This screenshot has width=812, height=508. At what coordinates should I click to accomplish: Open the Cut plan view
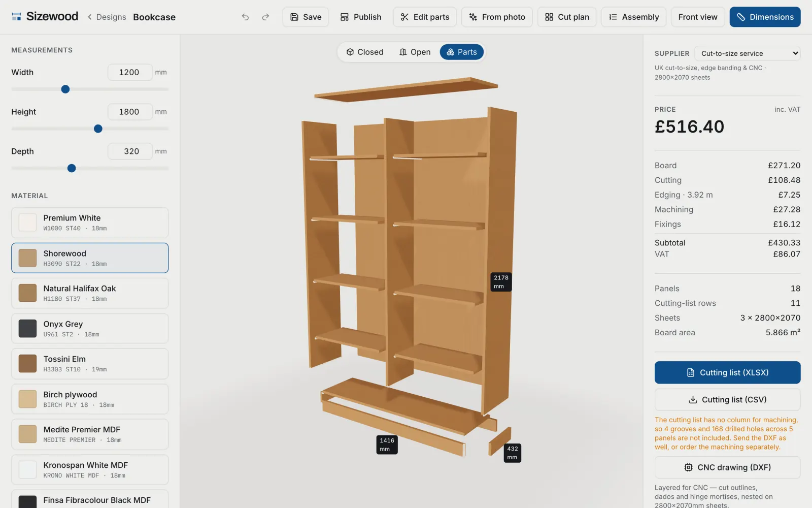pyautogui.click(x=567, y=17)
